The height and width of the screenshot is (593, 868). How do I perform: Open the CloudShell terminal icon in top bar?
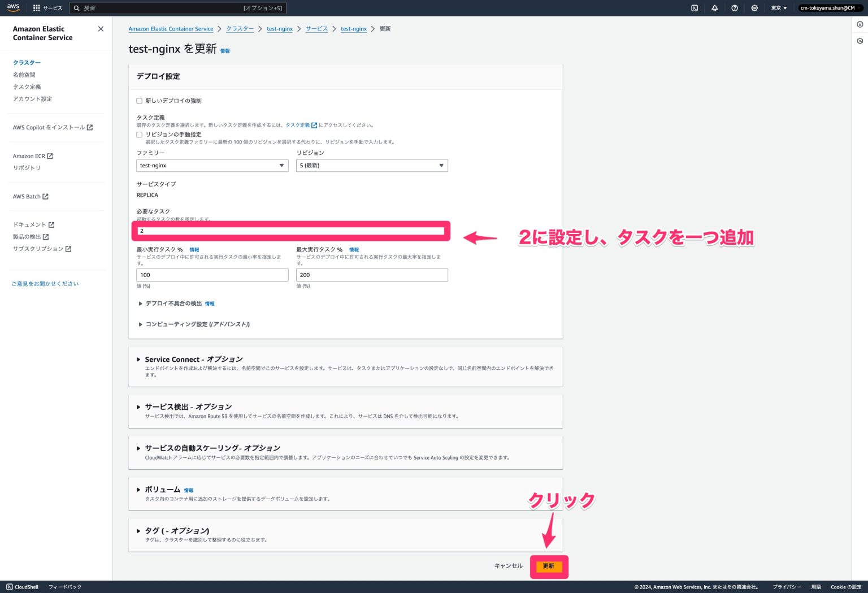pyautogui.click(x=694, y=8)
